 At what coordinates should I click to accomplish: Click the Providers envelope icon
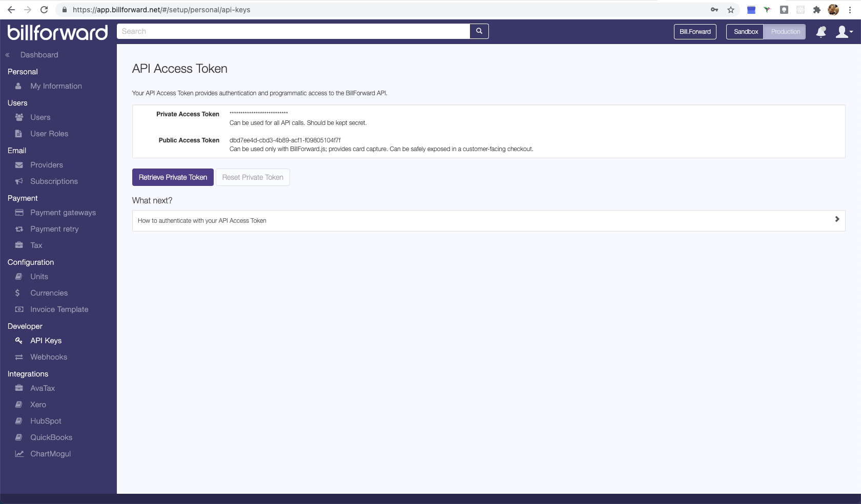pyautogui.click(x=19, y=165)
